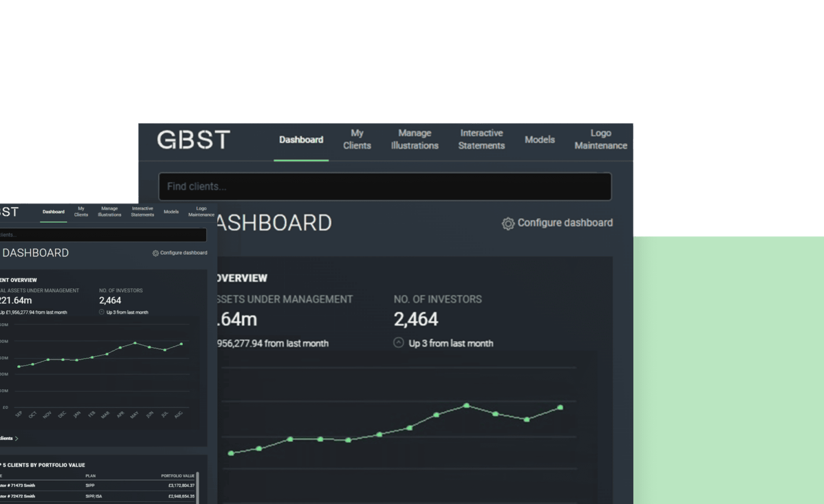Select the Dashboard tab in the small window
The image size is (824, 504).
tap(53, 212)
